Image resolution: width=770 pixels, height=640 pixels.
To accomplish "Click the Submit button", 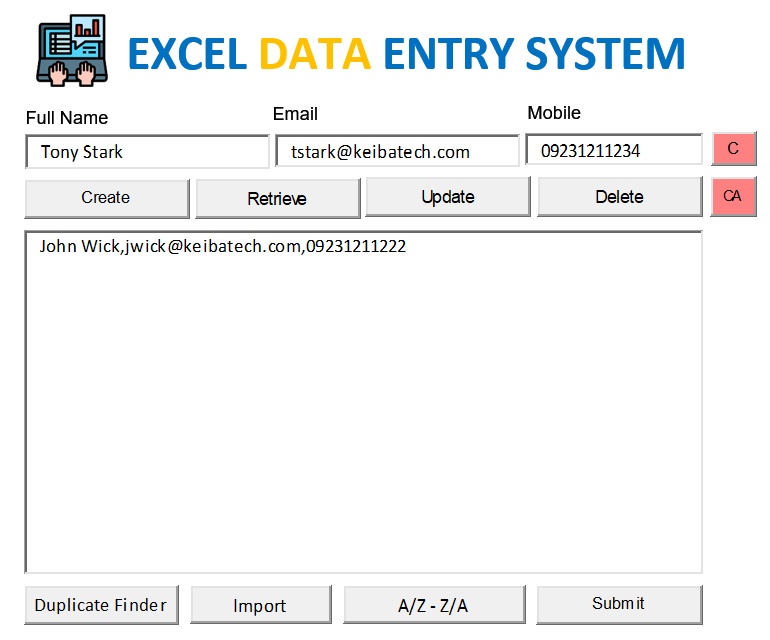I will [619, 604].
